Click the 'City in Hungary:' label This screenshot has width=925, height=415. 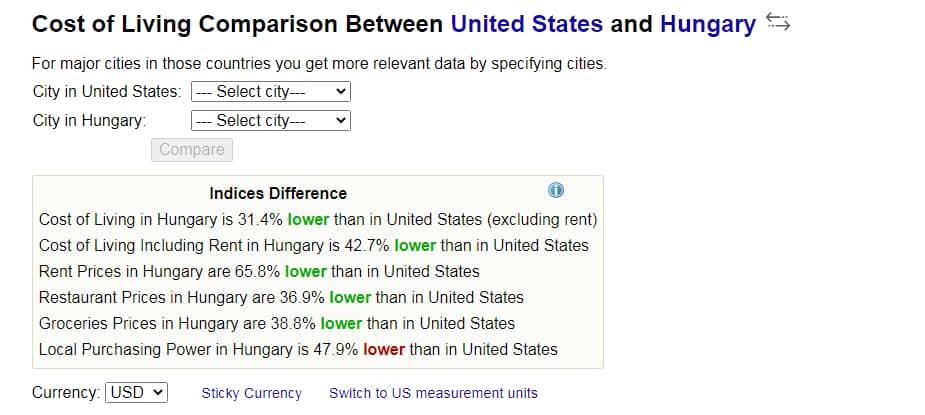point(89,120)
